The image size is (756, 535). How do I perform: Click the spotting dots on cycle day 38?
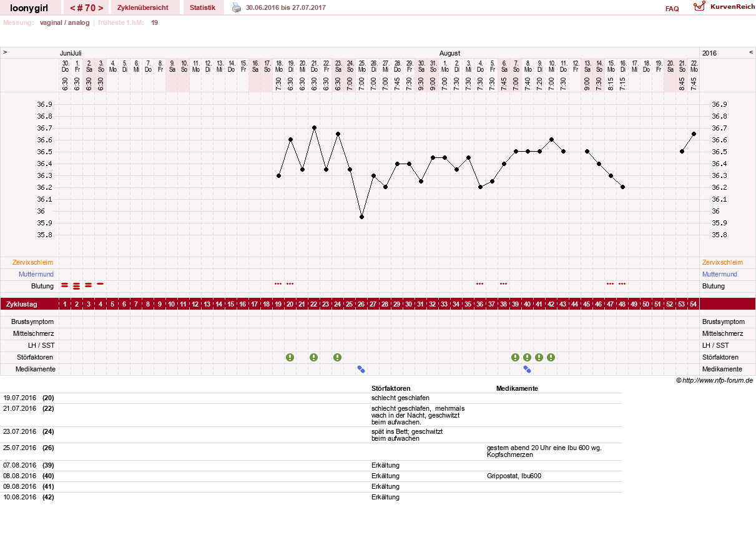(504, 283)
